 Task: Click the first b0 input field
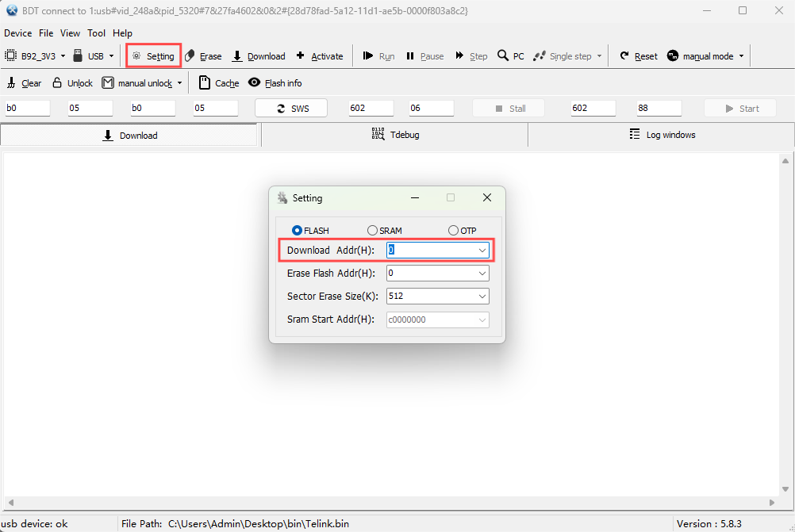coord(28,108)
